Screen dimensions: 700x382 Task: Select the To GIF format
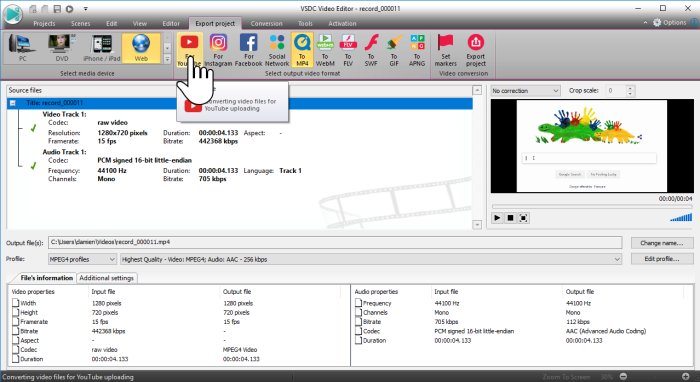tap(394, 50)
